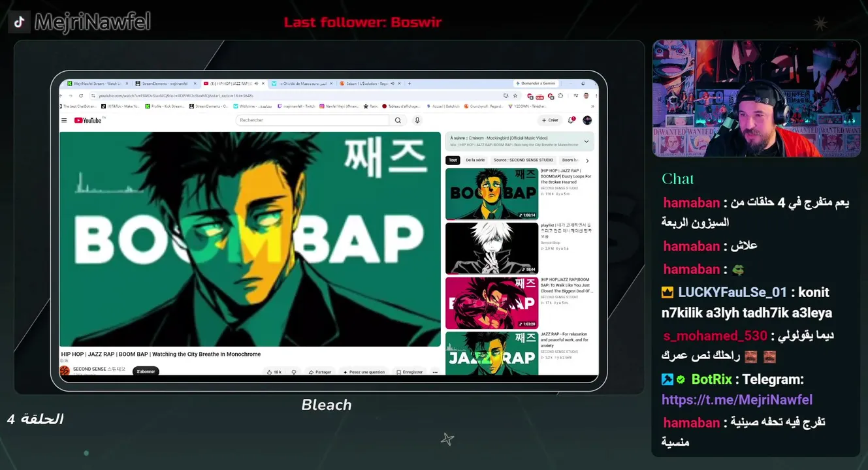
Task: Switch to the Chishiki de Musou browser tab
Action: (301, 84)
